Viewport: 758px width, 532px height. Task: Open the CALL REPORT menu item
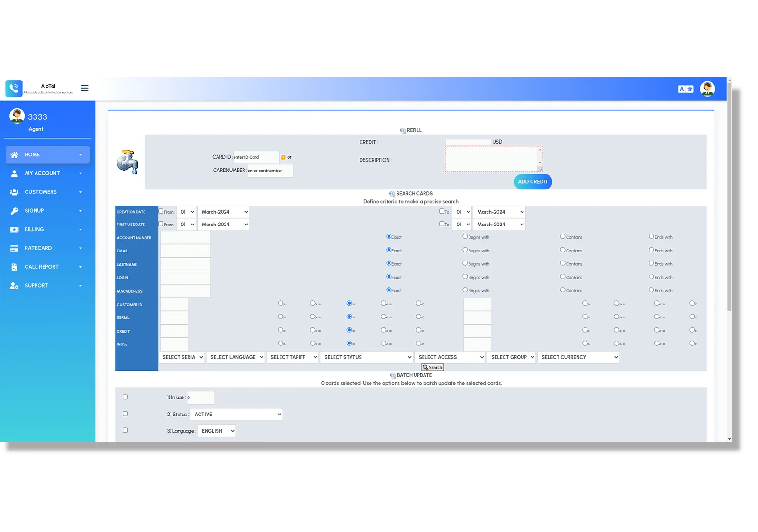click(47, 267)
